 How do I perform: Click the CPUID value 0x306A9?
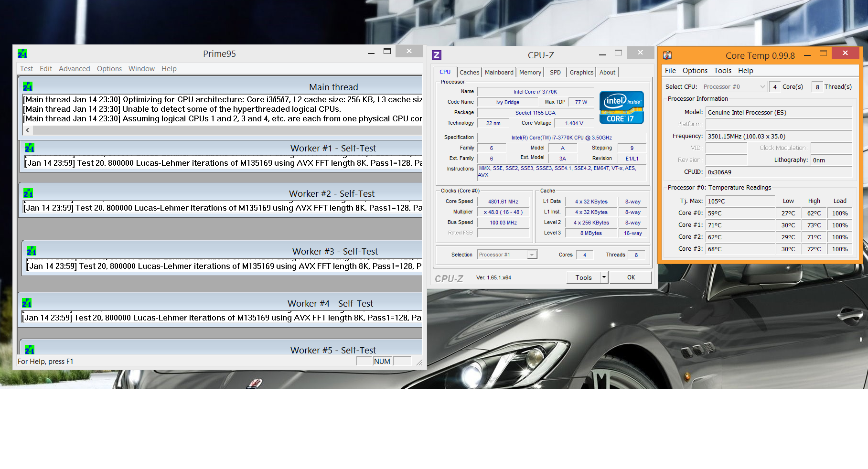[779, 172]
